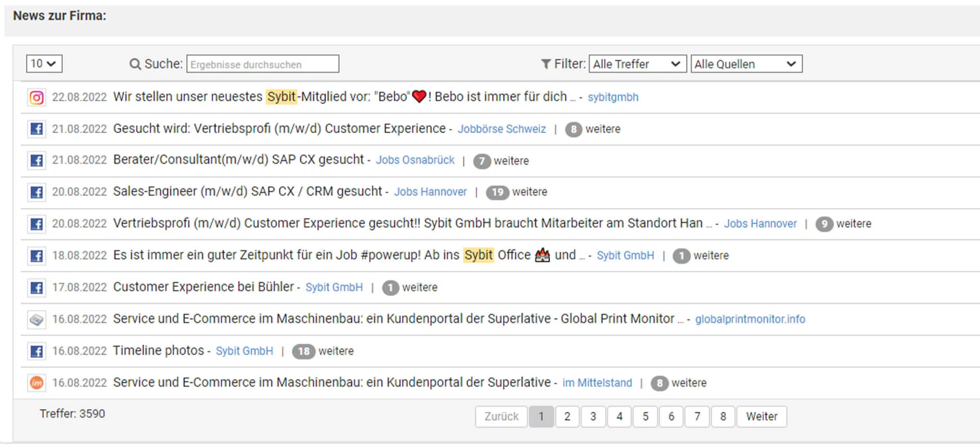Go to results page 1
Screen dimensions: 980x444
(x=541, y=416)
